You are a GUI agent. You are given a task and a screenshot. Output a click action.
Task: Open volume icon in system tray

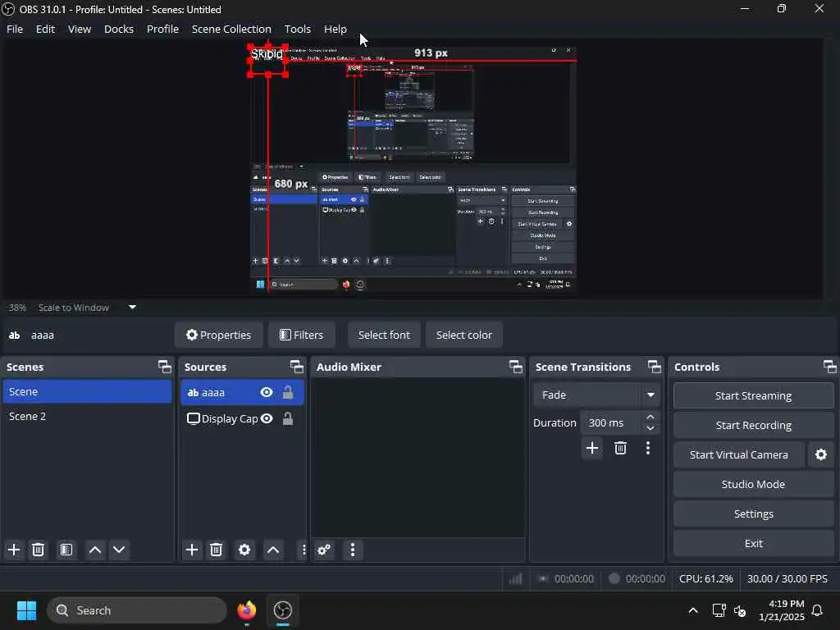pyautogui.click(x=740, y=610)
